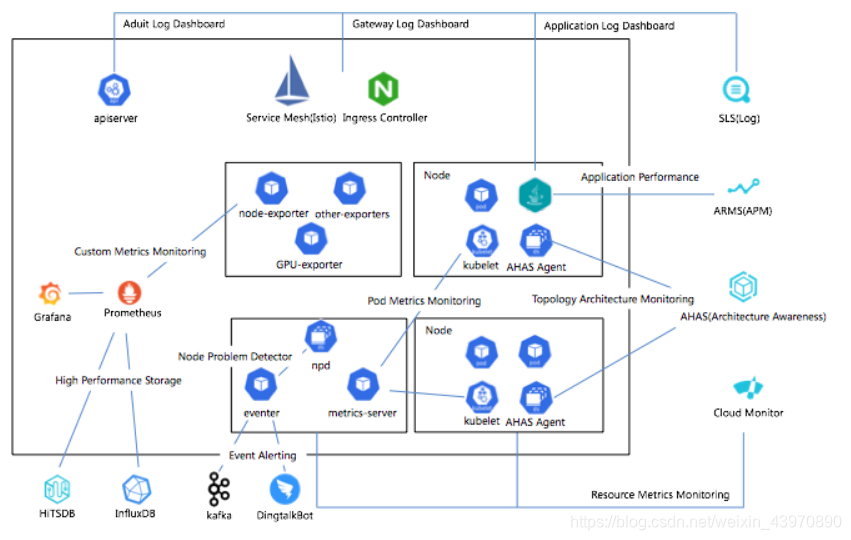Click the 'Application Performance' label
The width and height of the screenshot is (851, 540).
tap(639, 177)
